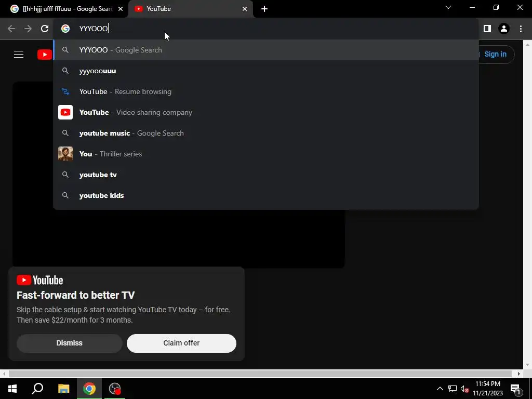This screenshot has height=399, width=532.
Task: Click the browser back arrow
Action: click(x=11, y=29)
